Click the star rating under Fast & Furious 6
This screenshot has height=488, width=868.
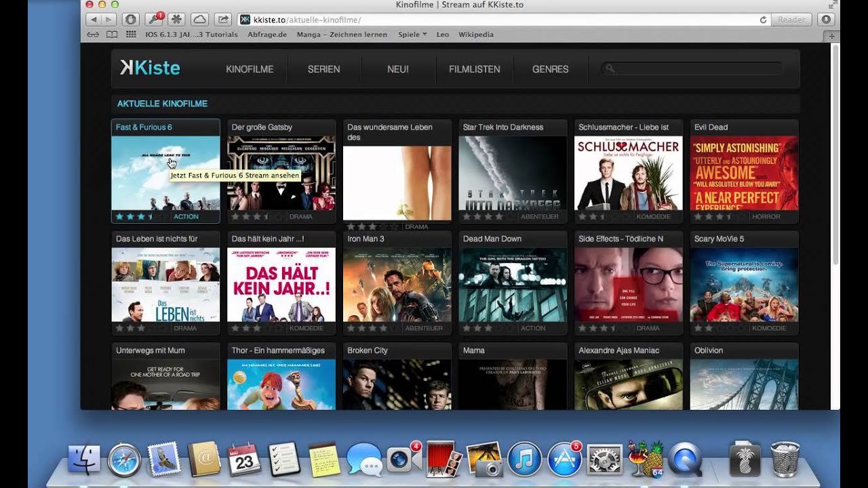(x=142, y=217)
